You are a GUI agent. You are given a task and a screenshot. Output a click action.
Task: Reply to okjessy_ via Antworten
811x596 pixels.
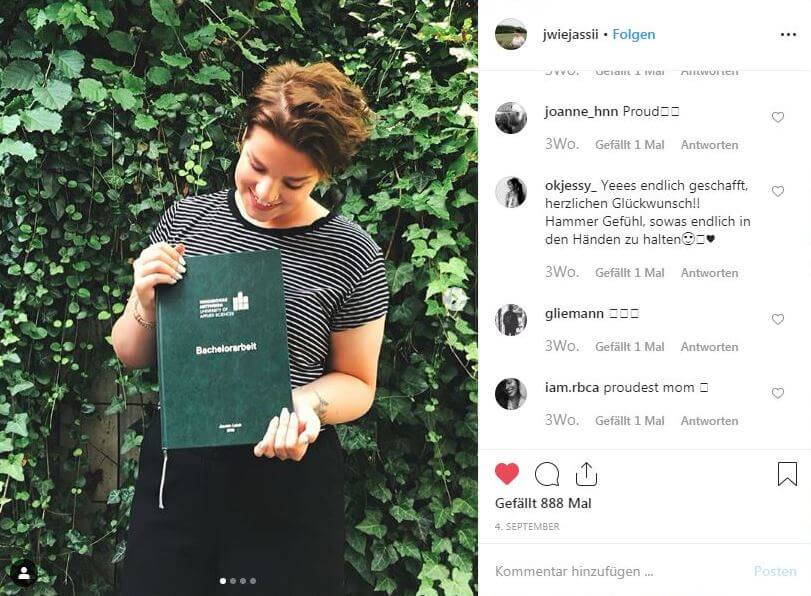tap(709, 273)
